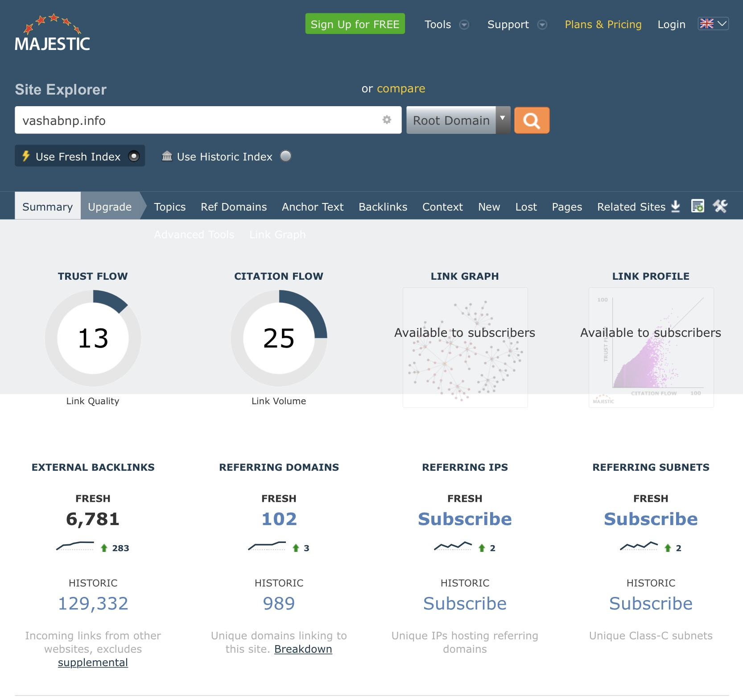Click the Trust Flow 13 gauge
Image resolution: width=743 pixels, height=700 pixels.
click(93, 338)
